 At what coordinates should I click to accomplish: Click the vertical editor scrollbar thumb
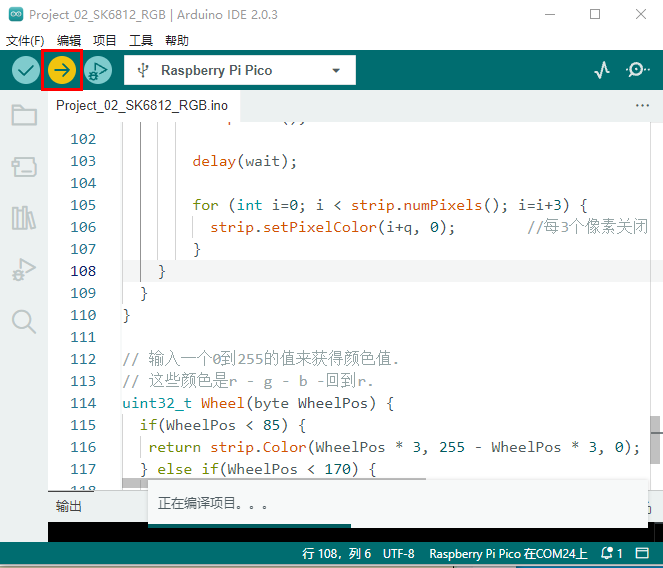pos(655,440)
